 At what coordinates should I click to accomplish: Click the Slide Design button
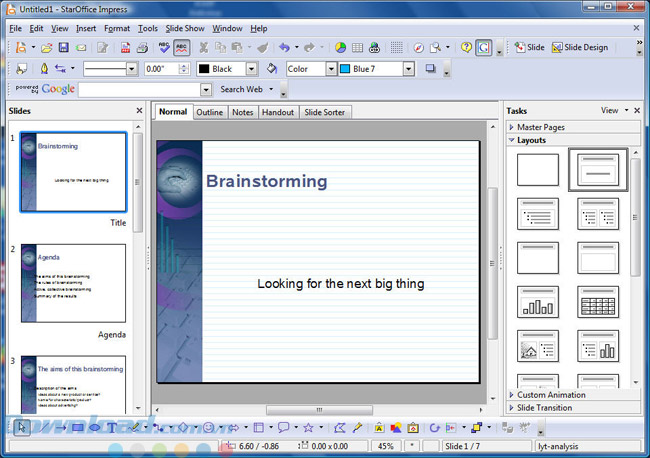pyautogui.click(x=579, y=48)
